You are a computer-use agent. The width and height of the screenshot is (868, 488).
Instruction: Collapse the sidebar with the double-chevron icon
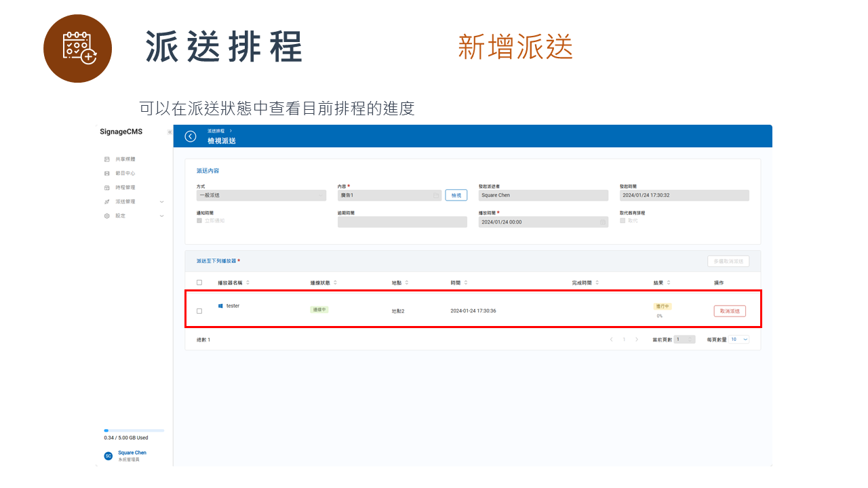[x=170, y=131]
